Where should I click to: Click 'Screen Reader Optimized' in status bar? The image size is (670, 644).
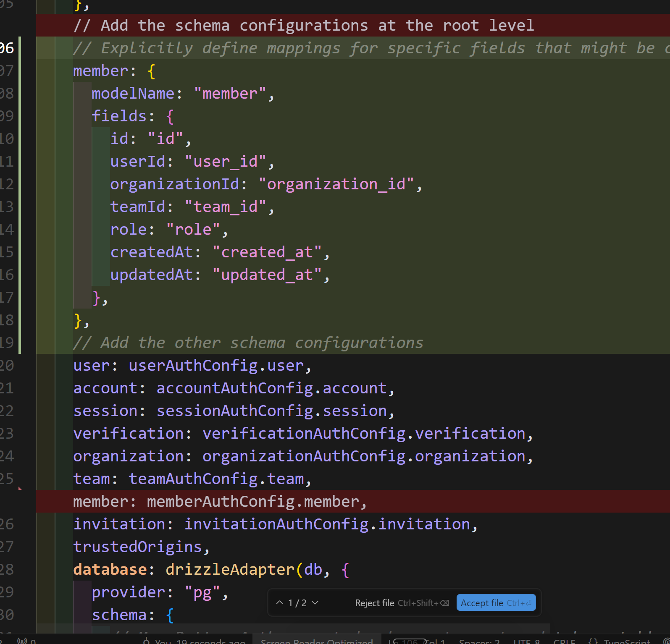point(317,641)
